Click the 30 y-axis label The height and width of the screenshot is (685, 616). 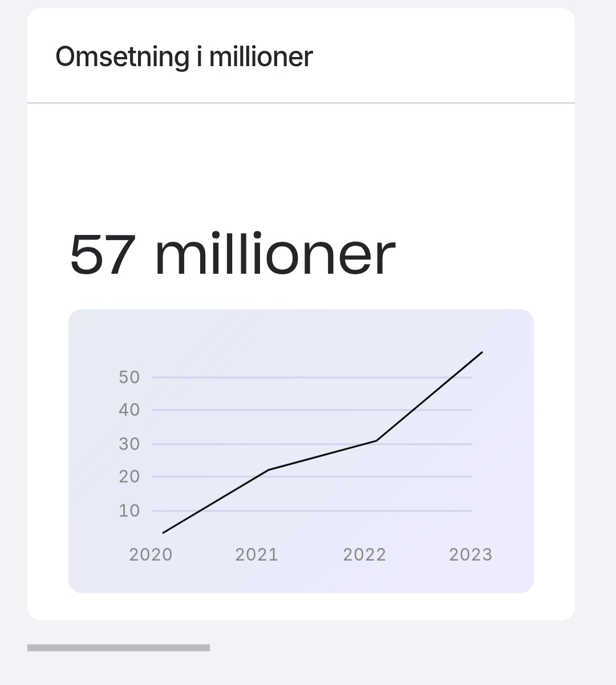click(129, 444)
